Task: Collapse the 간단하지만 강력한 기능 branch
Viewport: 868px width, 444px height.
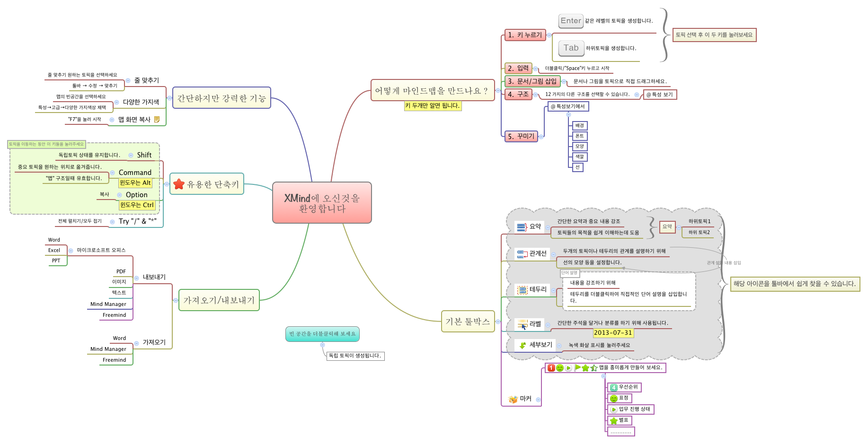Action: coord(169,98)
